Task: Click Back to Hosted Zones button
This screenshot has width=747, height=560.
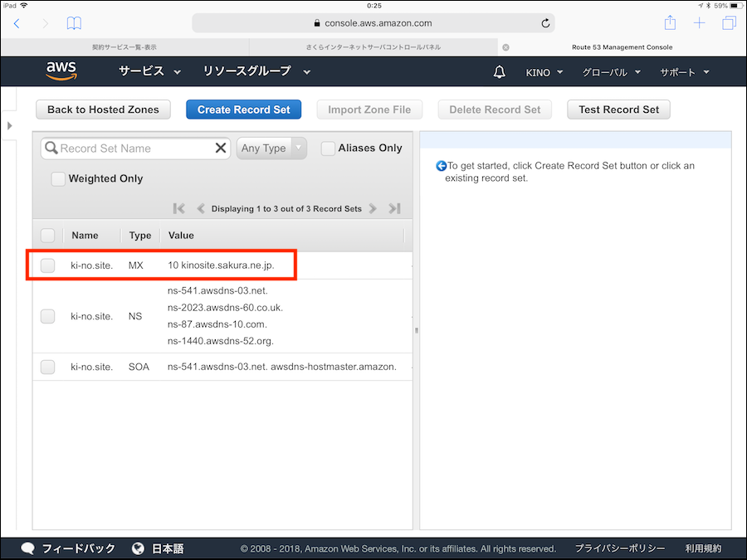Action: pos(103,110)
